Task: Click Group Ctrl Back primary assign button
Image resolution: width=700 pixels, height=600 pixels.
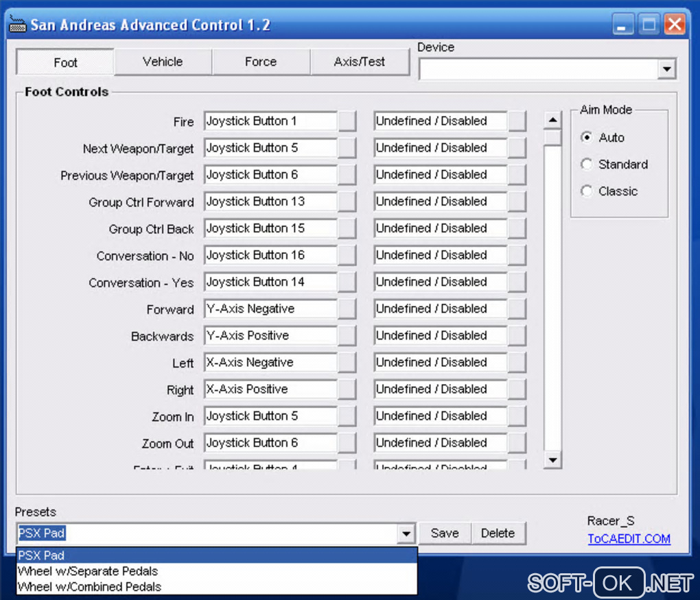Action: click(x=347, y=228)
